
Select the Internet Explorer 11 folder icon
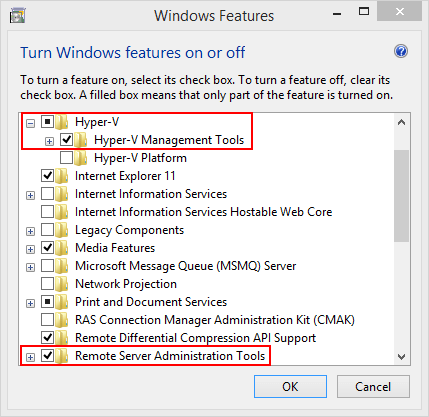[x=62, y=176]
